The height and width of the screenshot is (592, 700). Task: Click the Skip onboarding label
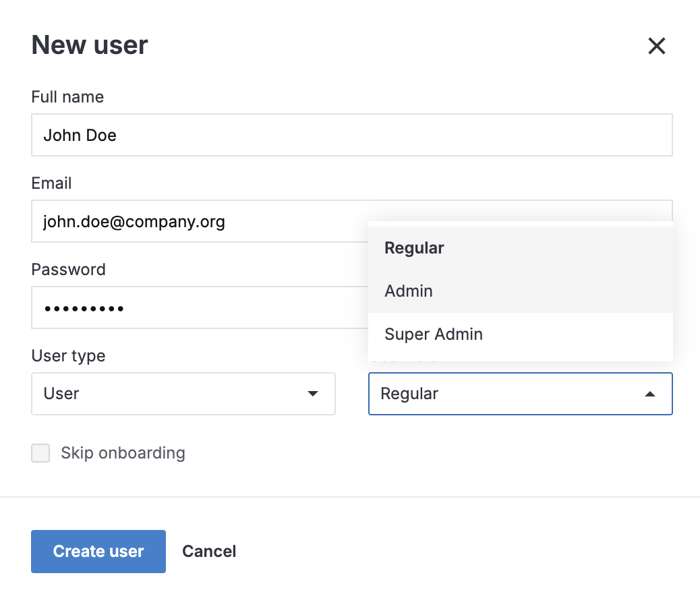point(123,453)
